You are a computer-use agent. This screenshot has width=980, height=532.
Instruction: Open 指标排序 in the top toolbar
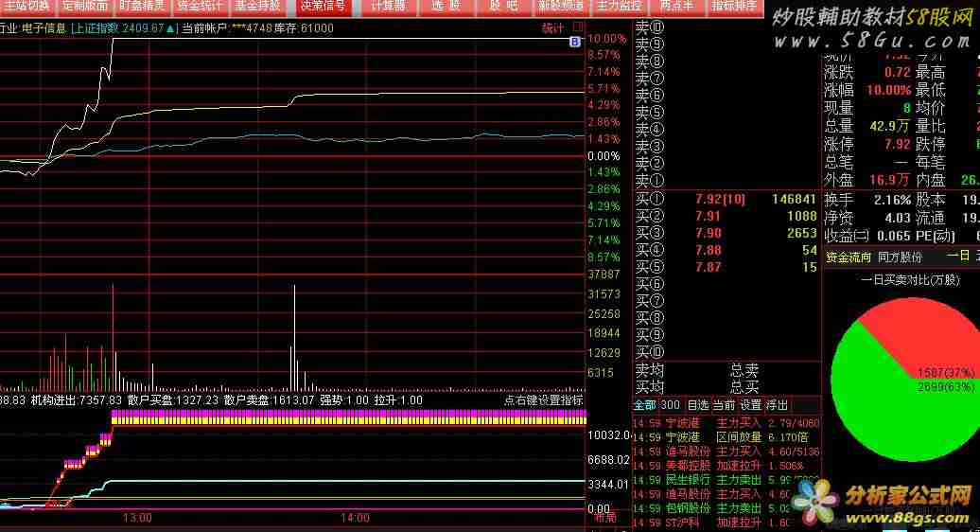pos(734,6)
